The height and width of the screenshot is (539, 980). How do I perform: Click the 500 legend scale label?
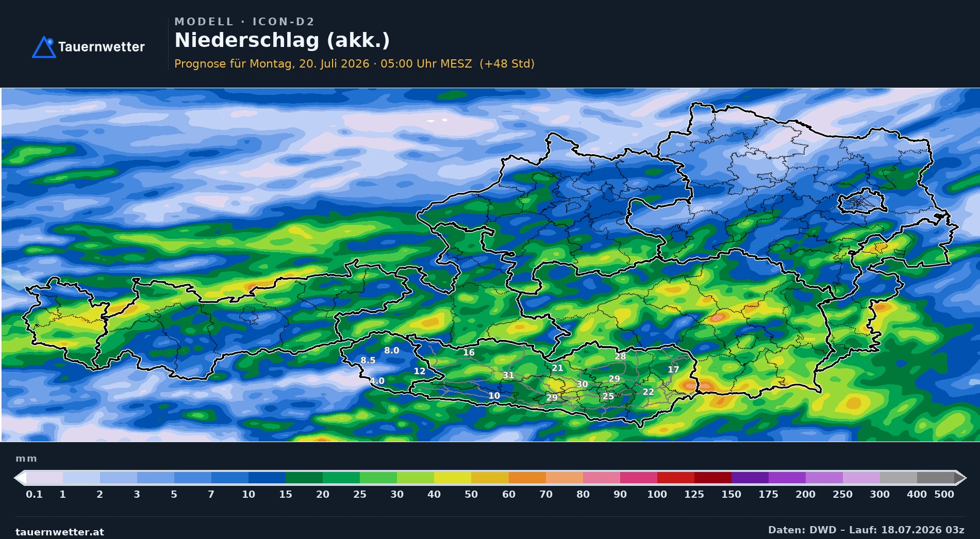coord(944,494)
